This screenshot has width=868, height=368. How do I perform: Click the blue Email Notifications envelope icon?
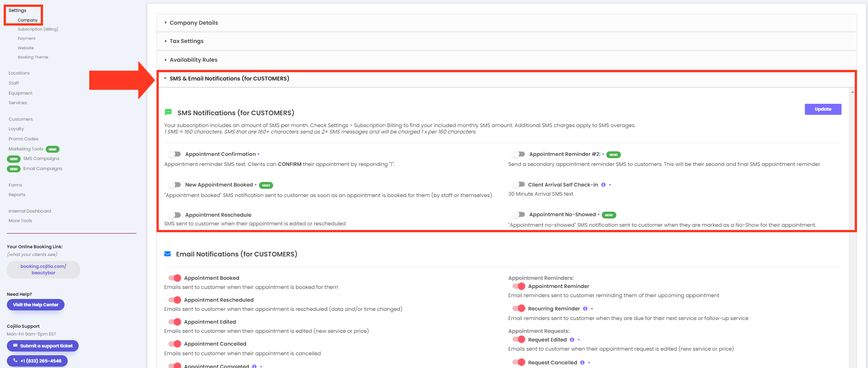tap(167, 254)
